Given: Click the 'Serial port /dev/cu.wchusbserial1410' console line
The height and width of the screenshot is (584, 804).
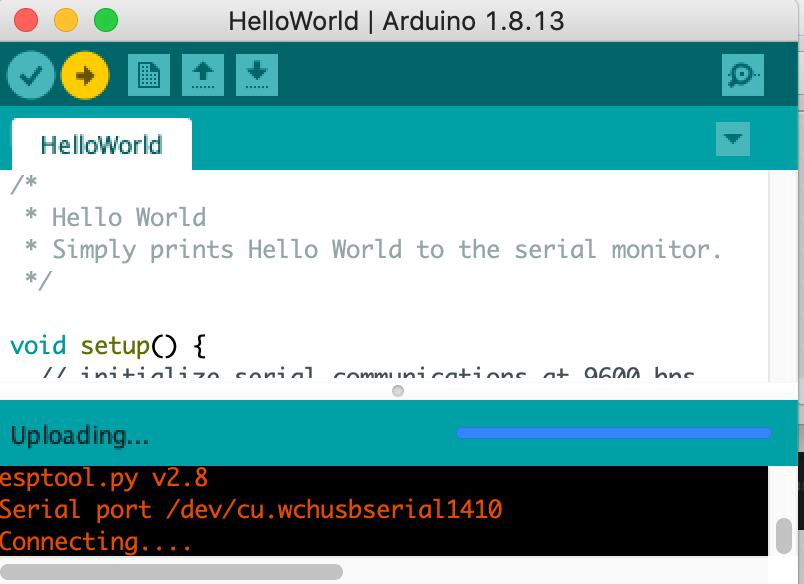Looking at the screenshot, I should [x=251, y=510].
